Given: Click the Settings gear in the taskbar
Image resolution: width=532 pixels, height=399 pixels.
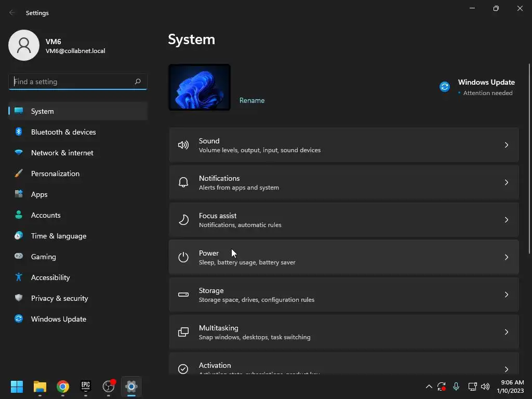Looking at the screenshot, I should point(131,387).
